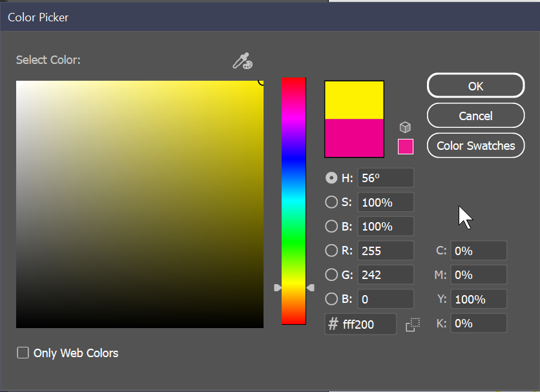540x392 pixels.
Task: Click the copy hex value icon
Action: [x=413, y=324]
